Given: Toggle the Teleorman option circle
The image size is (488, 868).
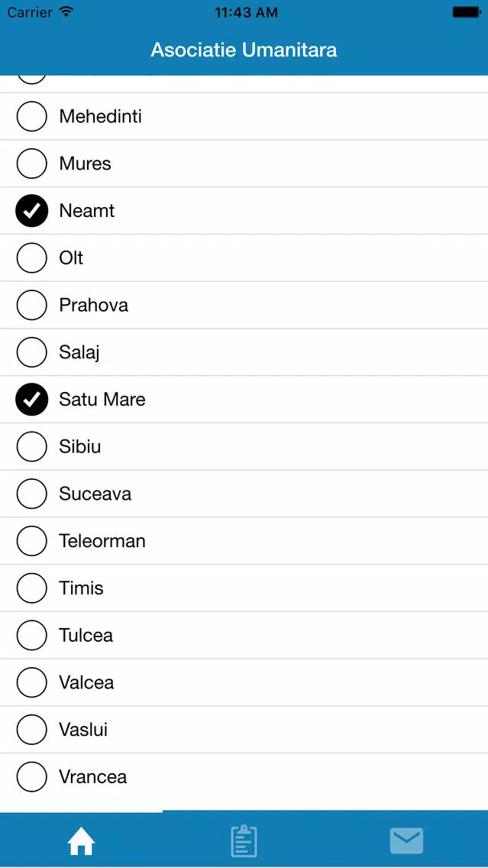Looking at the screenshot, I should click(x=31, y=541).
